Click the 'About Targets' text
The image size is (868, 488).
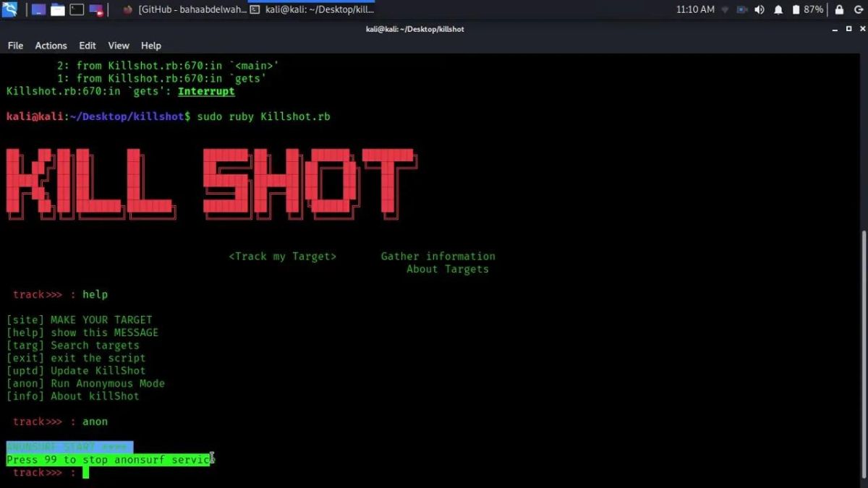point(448,269)
